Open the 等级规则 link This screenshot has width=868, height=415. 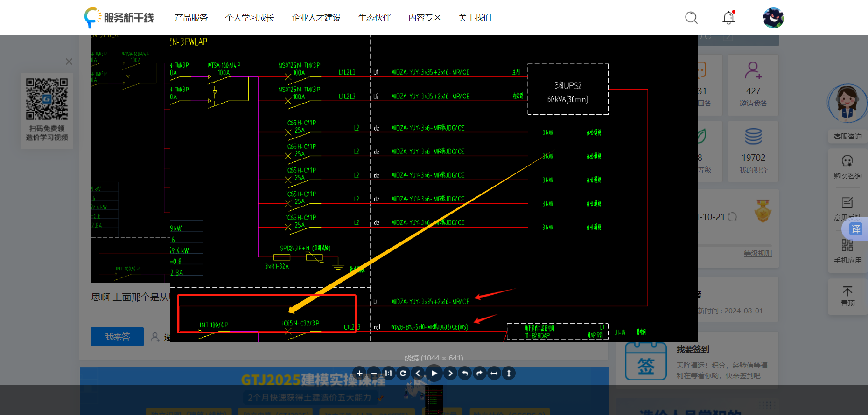click(x=757, y=254)
